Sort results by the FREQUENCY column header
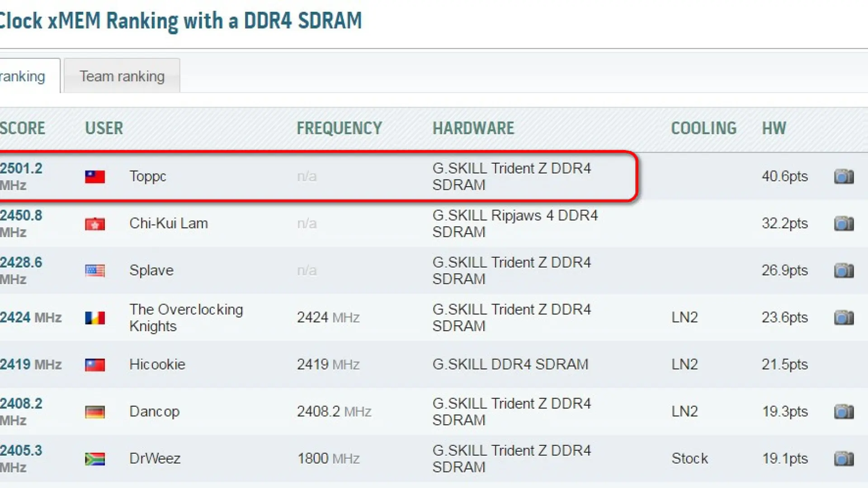This screenshot has height=488, width=868. pyautogui.click(x=339, y=128)
